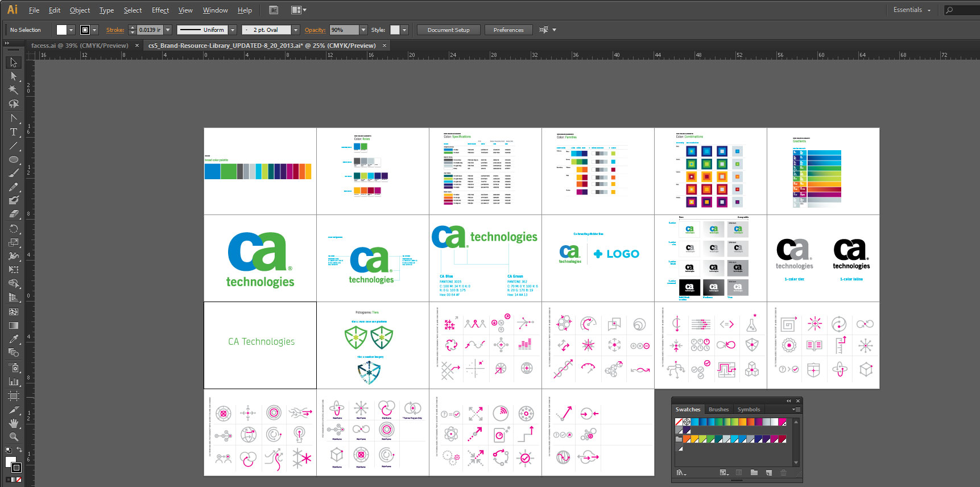Viewport: 980px width, 487px height.
Task: Set paint mode to None in toolbar
Action: tap(19, 480)
